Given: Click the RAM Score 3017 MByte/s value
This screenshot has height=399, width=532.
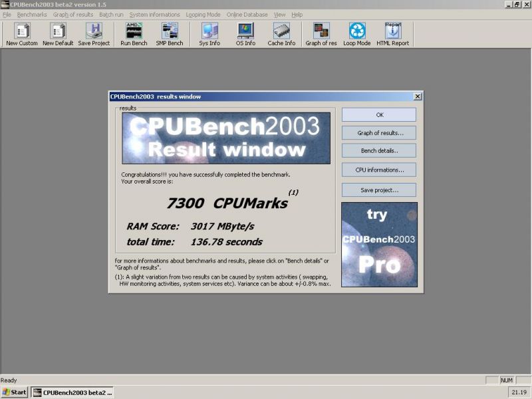Looking at the screenshot, I should point(222,226).
